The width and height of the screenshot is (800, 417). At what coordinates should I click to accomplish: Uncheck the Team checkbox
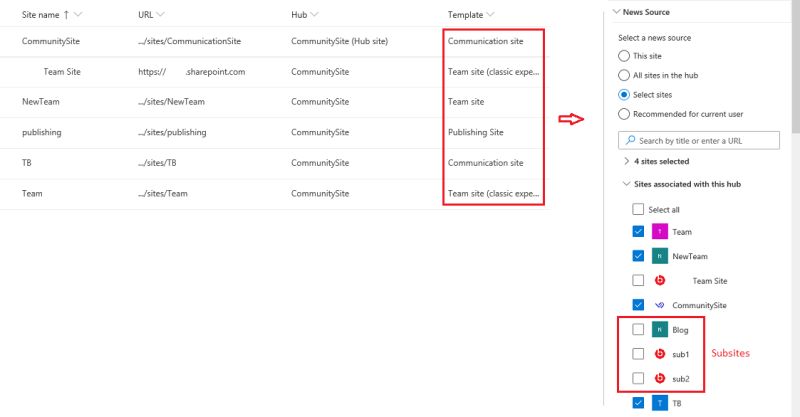point(638,231)
